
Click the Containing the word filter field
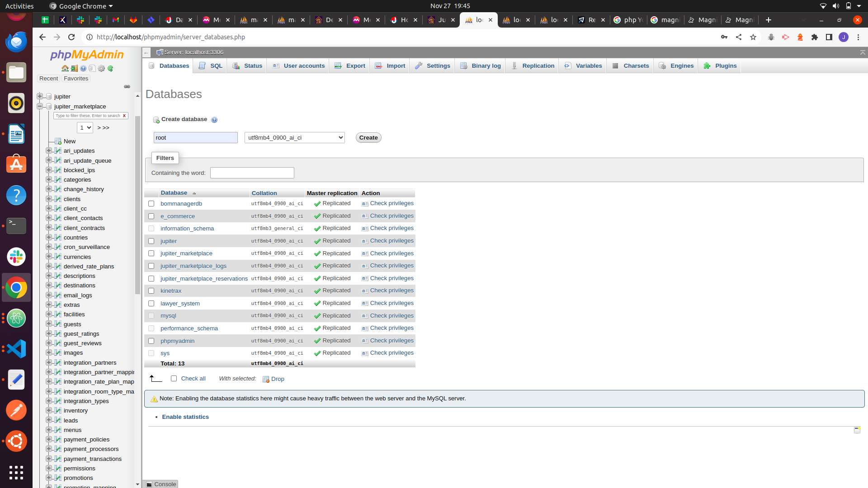pyautogui.click(x=252, y=173)
